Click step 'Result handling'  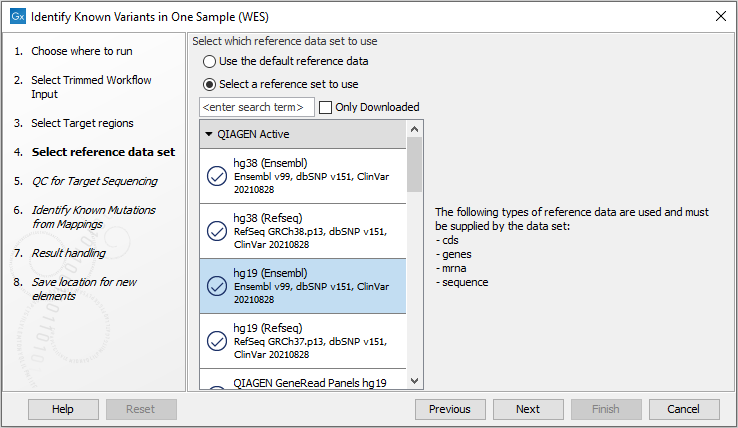(x=69, y=253)
